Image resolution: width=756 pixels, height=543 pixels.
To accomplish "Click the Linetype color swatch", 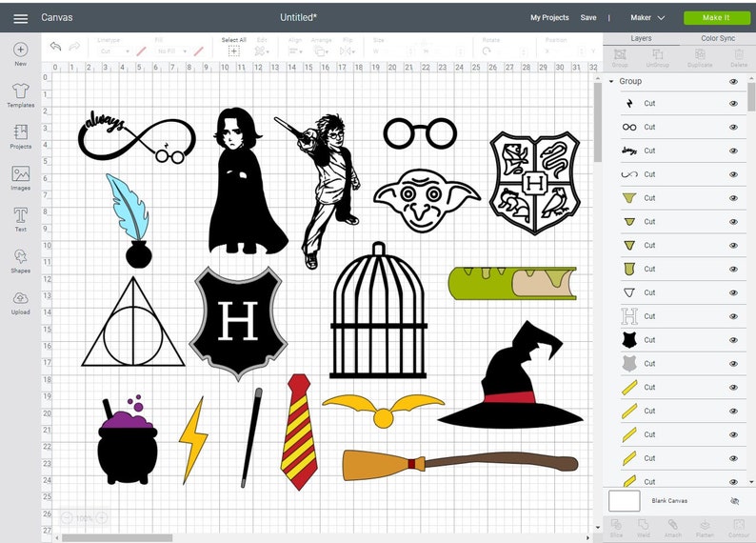I will [x=141, y=51].
